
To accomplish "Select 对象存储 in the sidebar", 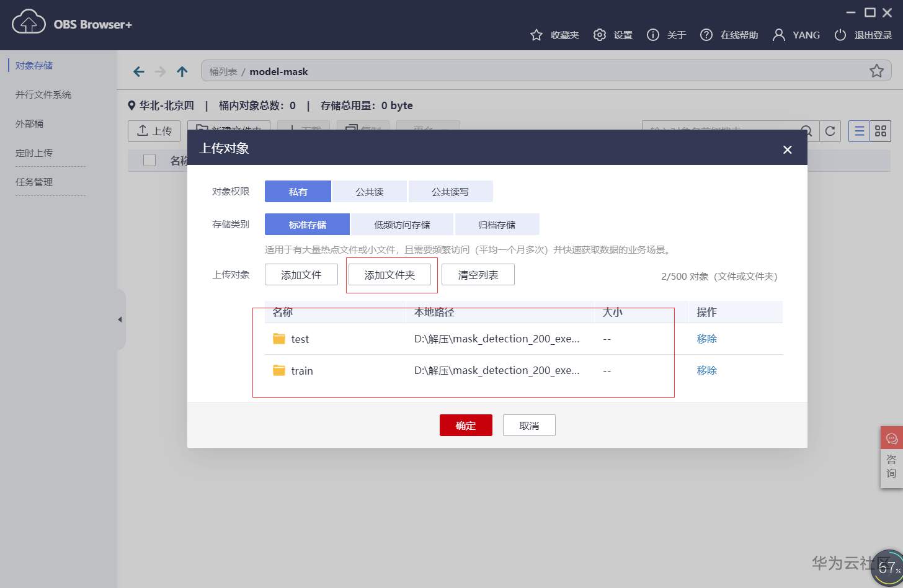I will tap(34, 65).
